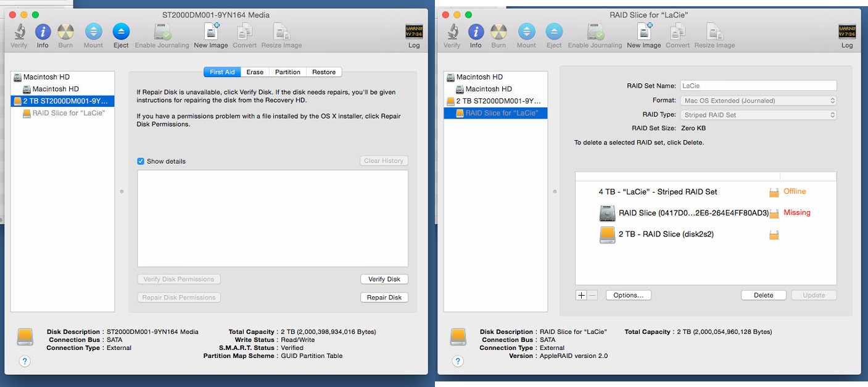Click Convert icon in ST2000DM001 Media window

click(x=245, y=32)
